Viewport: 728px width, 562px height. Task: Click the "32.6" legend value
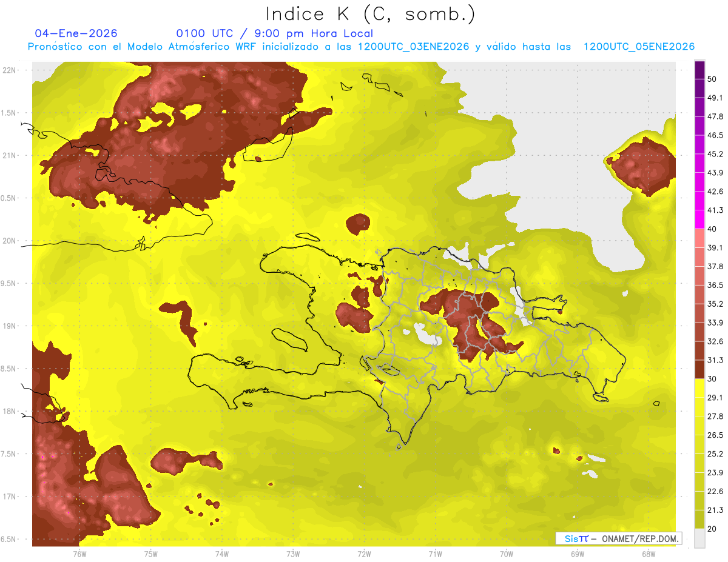coord(716,341)
